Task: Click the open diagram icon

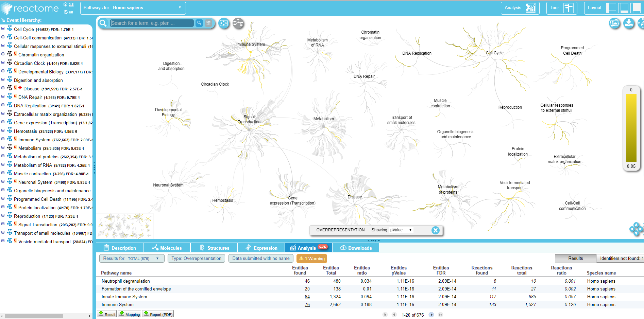Action: click(x=238, y=23)
